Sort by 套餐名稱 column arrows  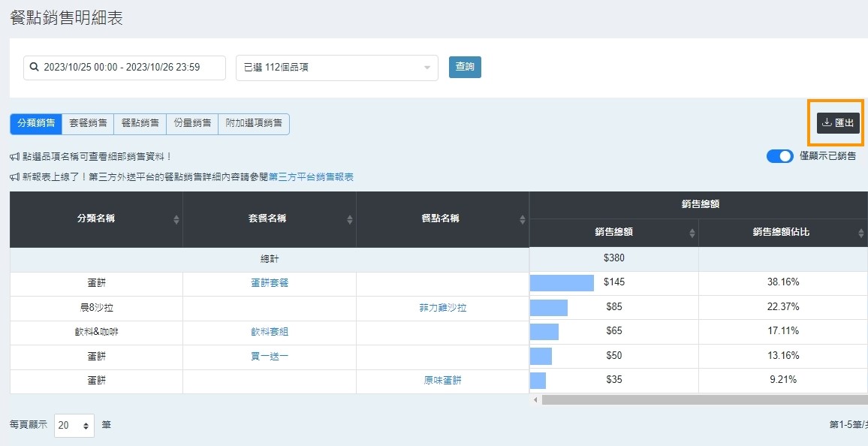point(350,219)
